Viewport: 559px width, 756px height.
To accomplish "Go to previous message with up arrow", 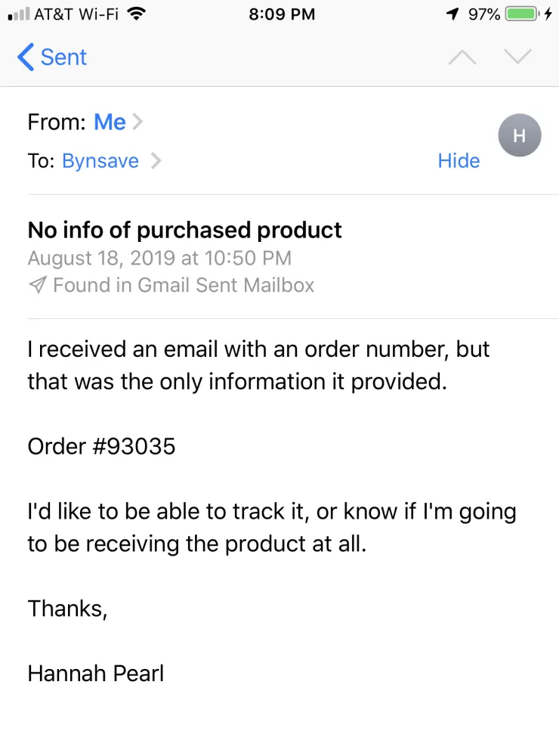I will tap(462, 57).
